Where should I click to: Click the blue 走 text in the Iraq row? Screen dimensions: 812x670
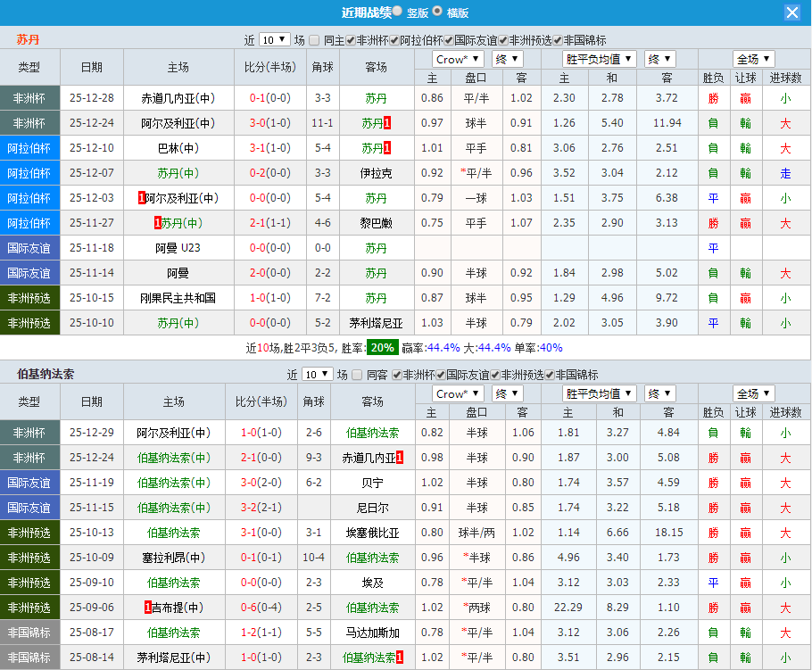(x=784, y=173)
